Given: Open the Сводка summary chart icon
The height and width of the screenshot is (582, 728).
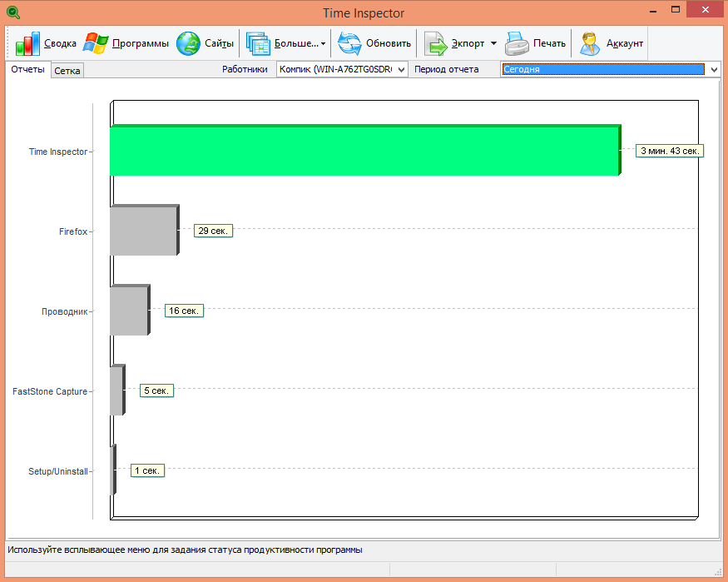Looking at the screenshot, I should (27, 43).
